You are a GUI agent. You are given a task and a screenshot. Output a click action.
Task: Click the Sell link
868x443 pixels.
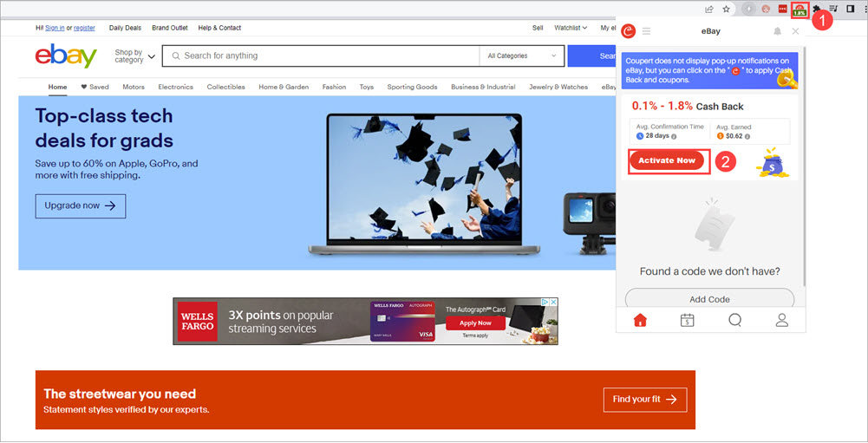click(x=538, y=28)
